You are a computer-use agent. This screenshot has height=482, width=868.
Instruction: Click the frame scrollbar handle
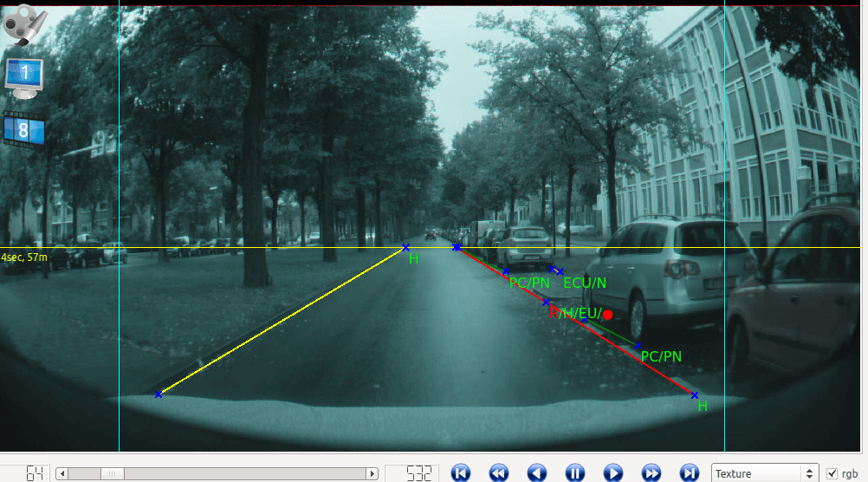point(113,473)
